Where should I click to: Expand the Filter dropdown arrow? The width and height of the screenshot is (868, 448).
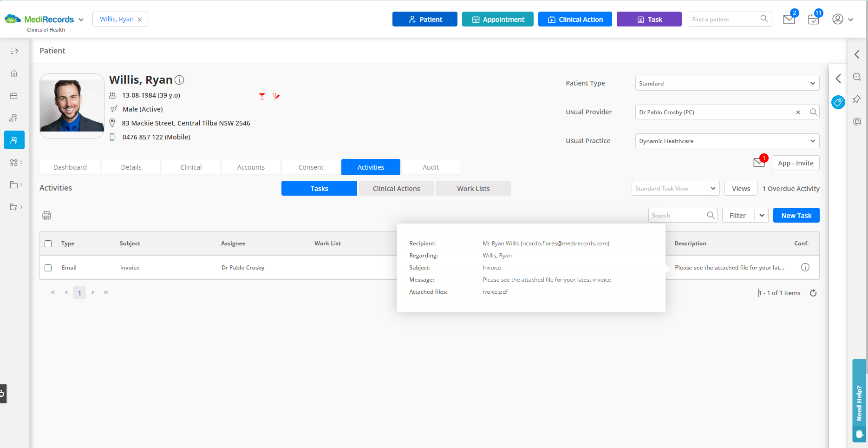click(x=762, y=215)
